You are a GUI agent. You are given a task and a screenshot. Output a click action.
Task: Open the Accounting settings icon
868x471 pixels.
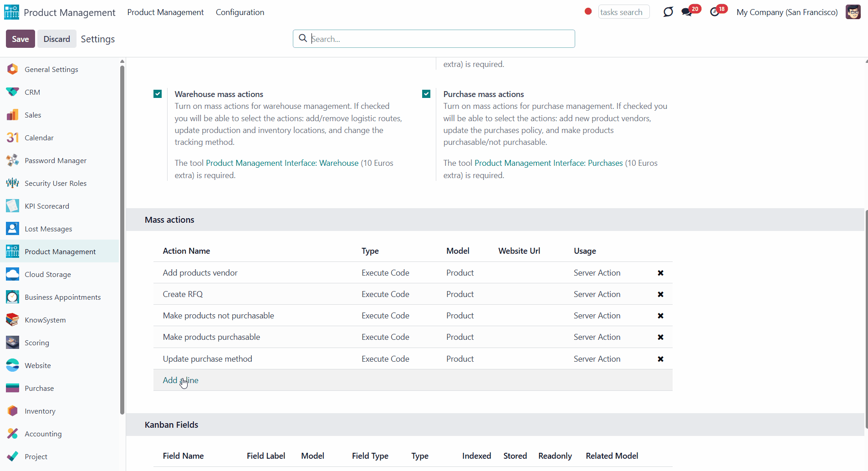pos(13,434)
